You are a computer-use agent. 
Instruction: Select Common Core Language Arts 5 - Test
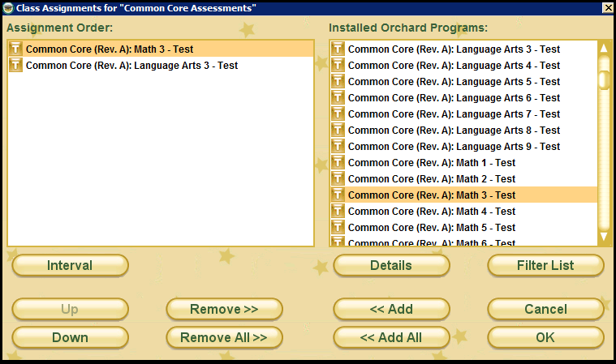pos(464,82)
